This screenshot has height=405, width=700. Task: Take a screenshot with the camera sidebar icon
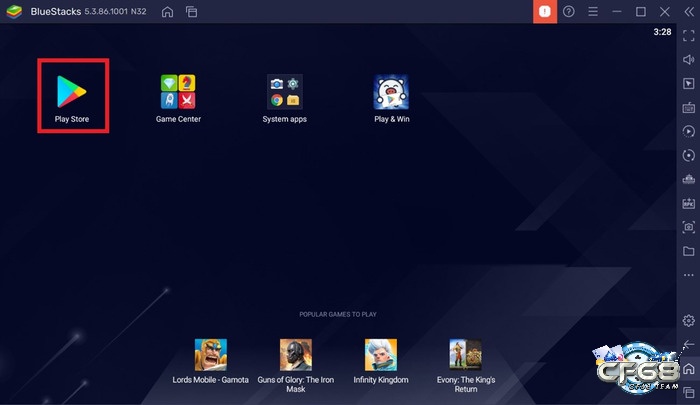pos(688,227)
